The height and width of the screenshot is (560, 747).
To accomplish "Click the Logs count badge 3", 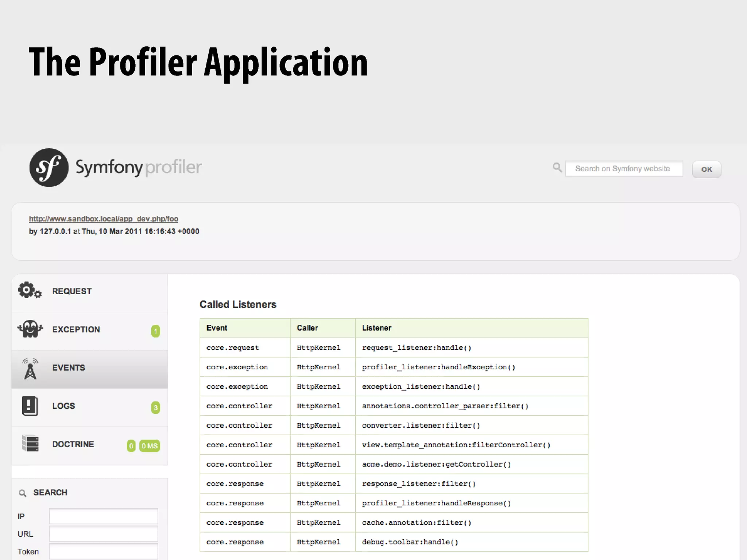I will [x=155, y=408].
